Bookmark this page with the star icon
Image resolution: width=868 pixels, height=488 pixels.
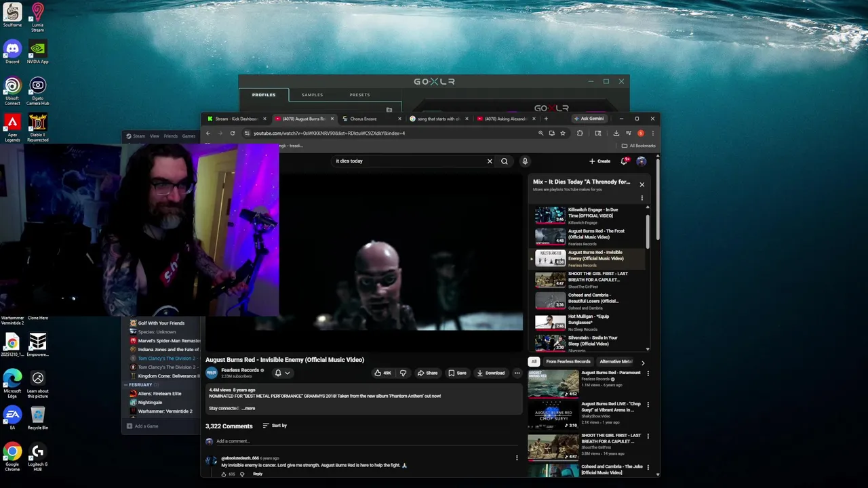click(562, 133)
